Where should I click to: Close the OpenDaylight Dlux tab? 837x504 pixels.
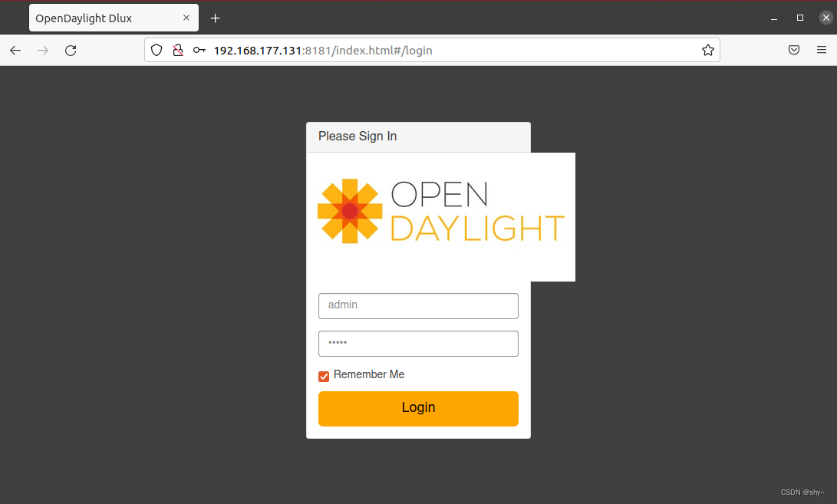click(186, 18)
